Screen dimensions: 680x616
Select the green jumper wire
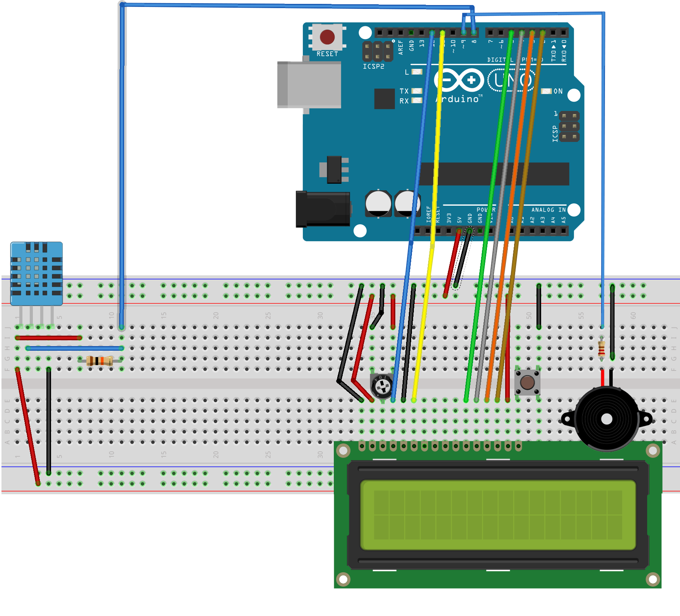pos(489,217)
